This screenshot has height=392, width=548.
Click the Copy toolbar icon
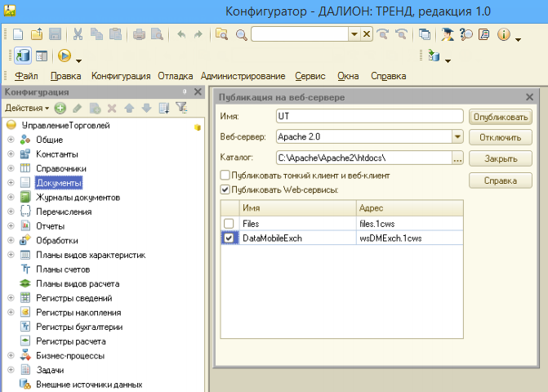click(96, 34)
